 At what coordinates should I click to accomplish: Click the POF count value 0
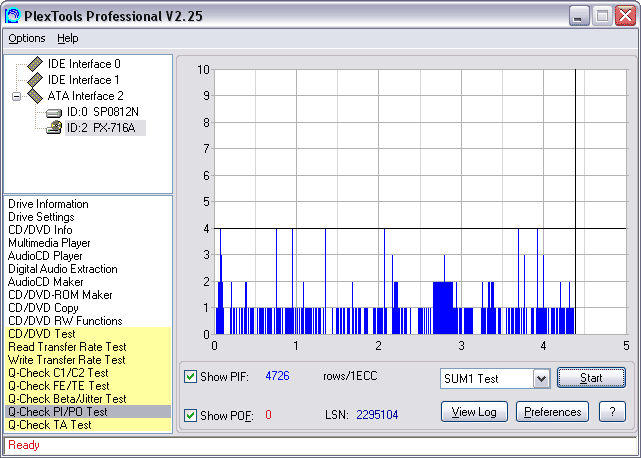click(x=268, y=415)
